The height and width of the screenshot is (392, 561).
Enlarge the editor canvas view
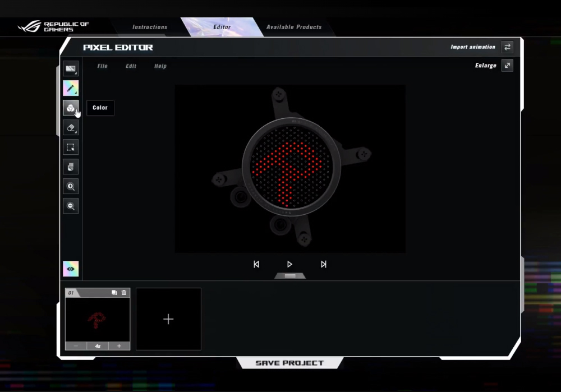(507, 66)
